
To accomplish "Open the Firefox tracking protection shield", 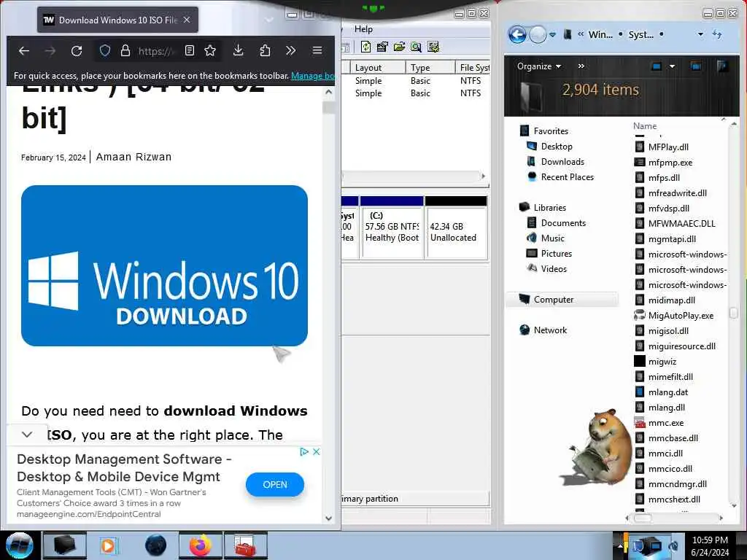I will [105, 51].
